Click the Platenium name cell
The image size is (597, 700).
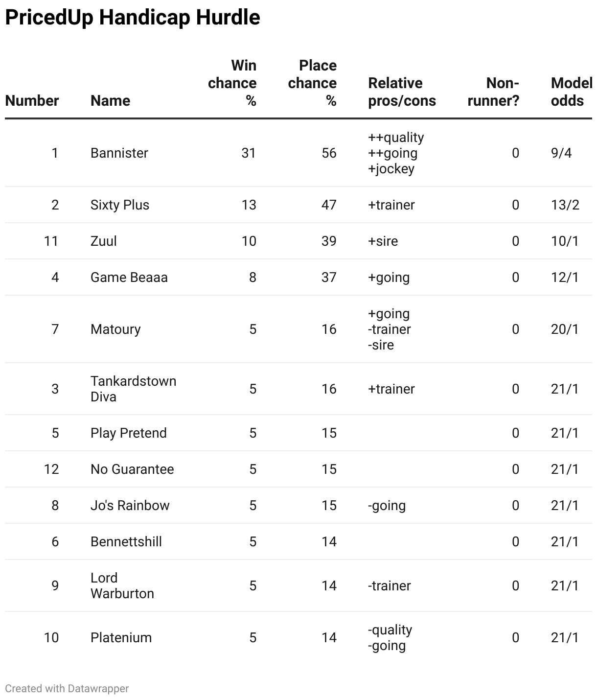[x=121, y=637]
